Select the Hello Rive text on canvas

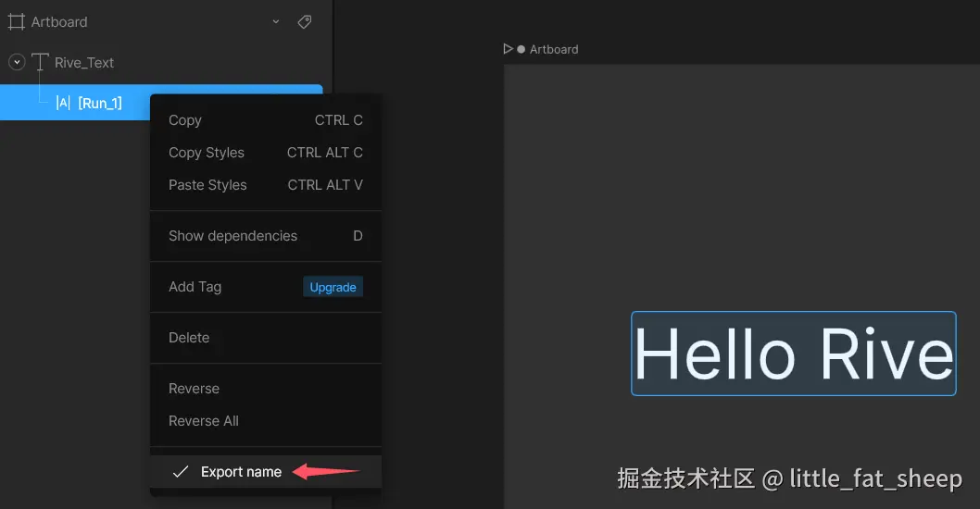[x=794, y=354]
